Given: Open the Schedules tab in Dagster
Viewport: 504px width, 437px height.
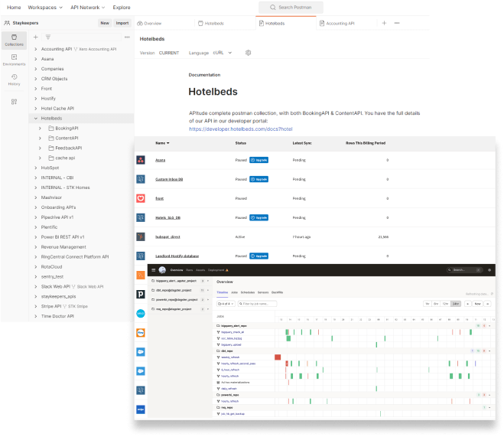Looking at the screenshot, I should pyautogui.click(x=248, y=292).
